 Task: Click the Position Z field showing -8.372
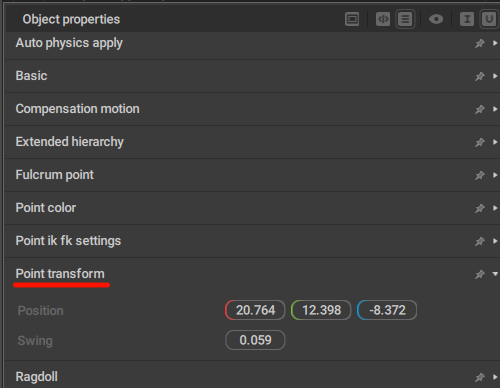click(x=387, y=310)
